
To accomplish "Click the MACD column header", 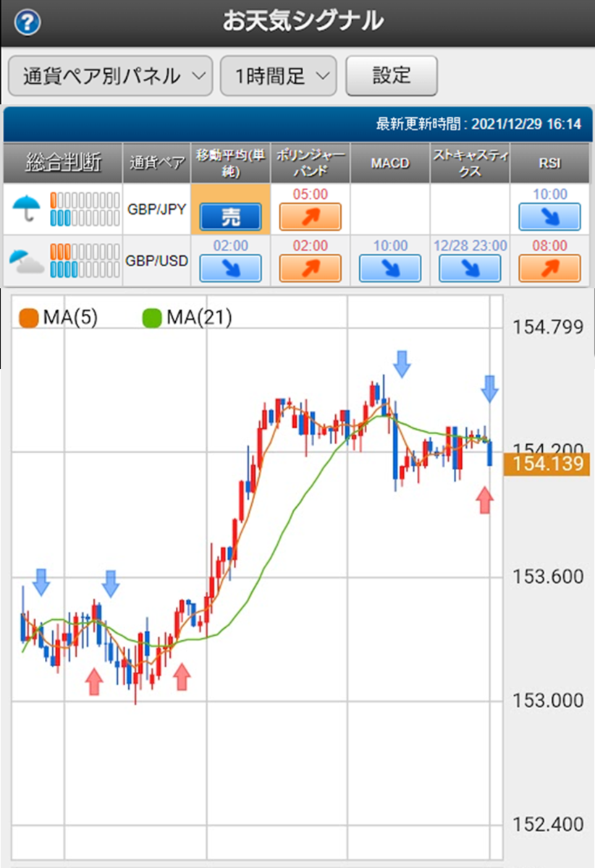I will [390, 163].
